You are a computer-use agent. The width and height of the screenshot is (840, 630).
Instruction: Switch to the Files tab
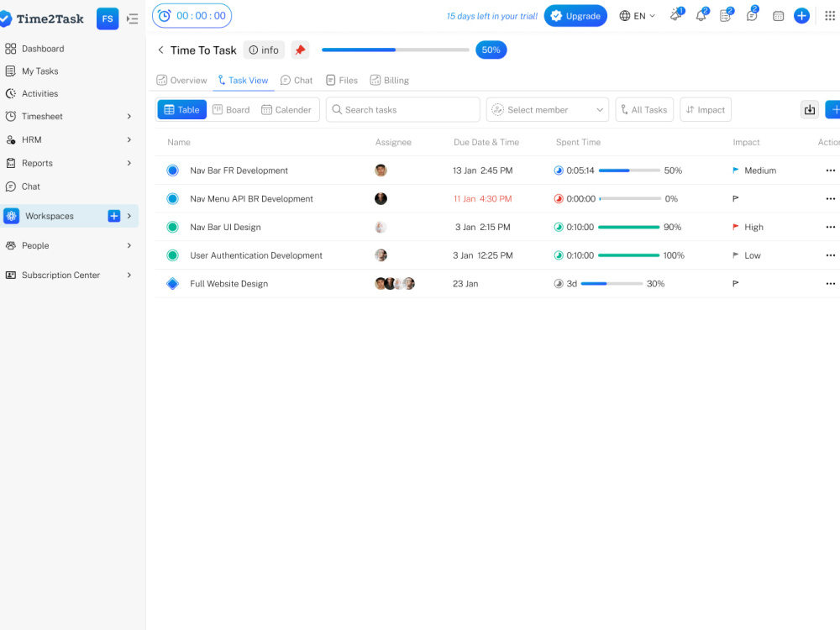pos(342,81)
